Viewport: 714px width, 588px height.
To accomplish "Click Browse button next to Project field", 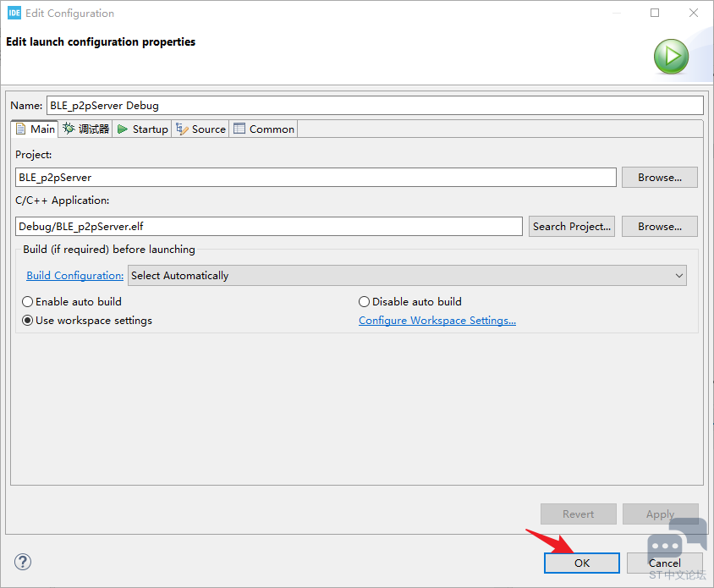I will (659, 177).
